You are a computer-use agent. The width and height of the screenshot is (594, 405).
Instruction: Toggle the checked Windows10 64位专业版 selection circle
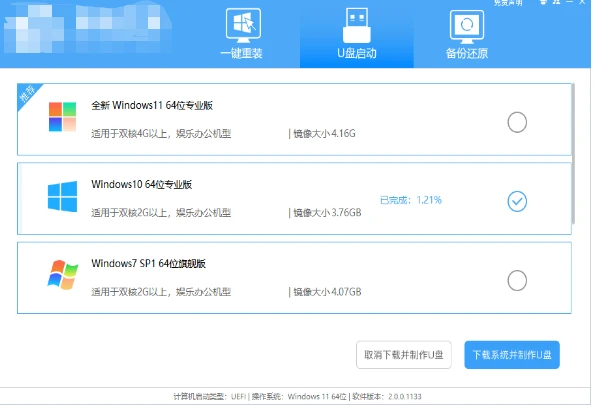[517, 201]
